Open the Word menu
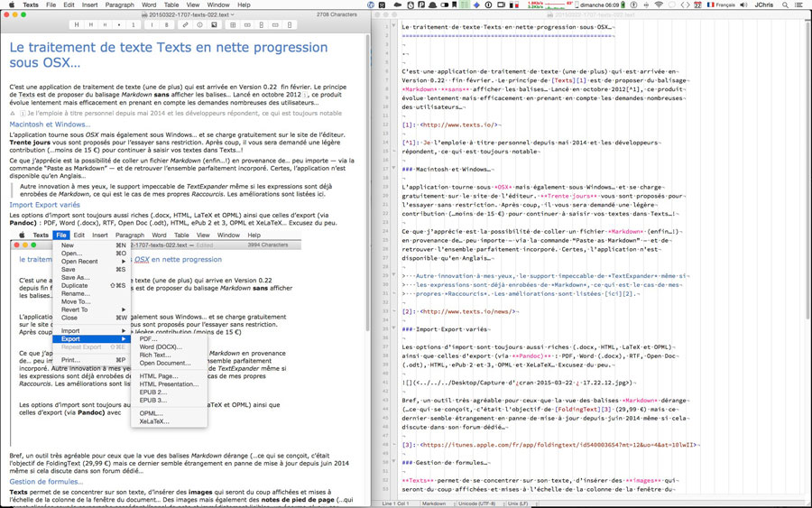 click(149, 5)
